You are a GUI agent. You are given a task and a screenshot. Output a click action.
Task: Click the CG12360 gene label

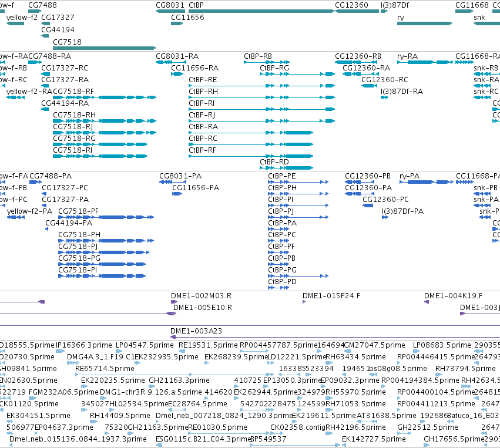pyautogui.click(x=351, y=5)
